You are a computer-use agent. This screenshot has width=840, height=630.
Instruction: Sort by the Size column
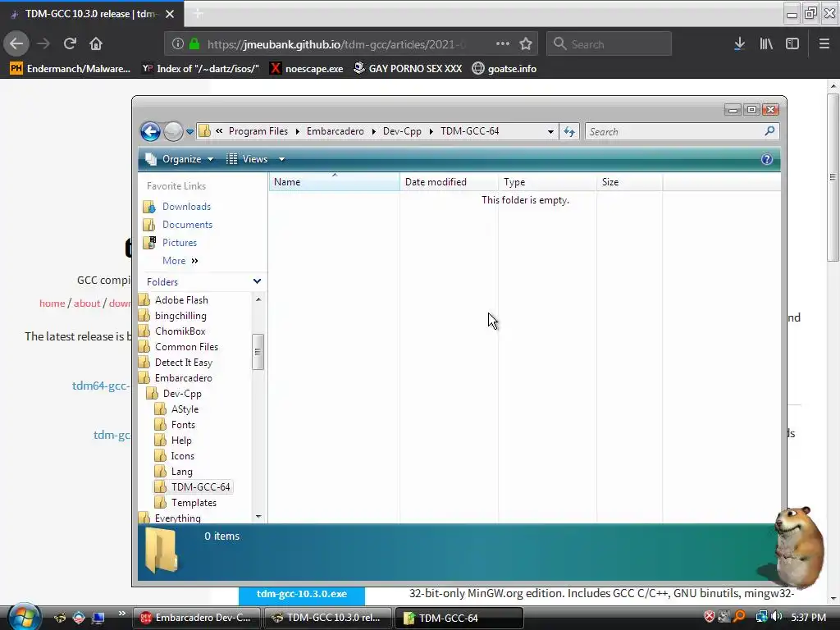click(x=629, y=182)
